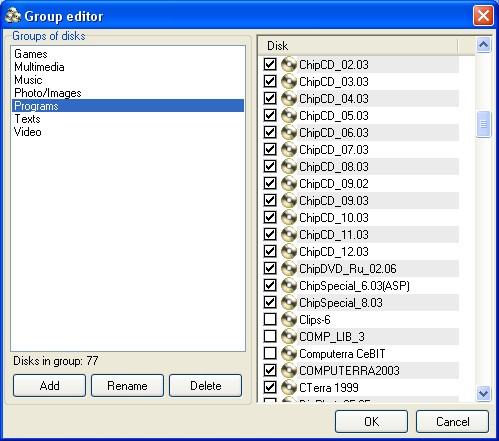The height and width of the screenshot is (441, 499).
Task: Click the disc icon next to ChipDVD_Ru_02.06
Action: click(x=289, y=268)
